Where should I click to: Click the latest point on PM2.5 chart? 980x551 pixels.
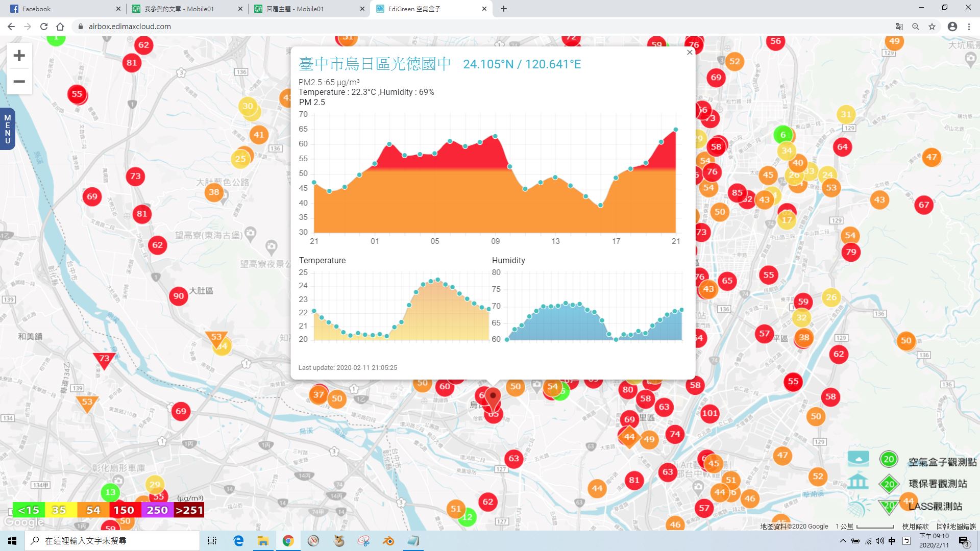click(x=676, y=130)
